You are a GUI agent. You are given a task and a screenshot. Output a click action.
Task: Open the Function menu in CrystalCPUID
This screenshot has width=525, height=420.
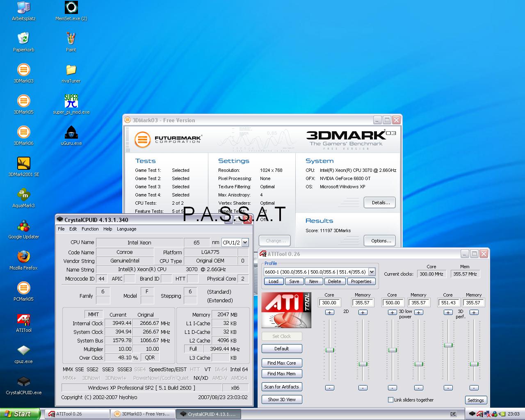(90, 229)
